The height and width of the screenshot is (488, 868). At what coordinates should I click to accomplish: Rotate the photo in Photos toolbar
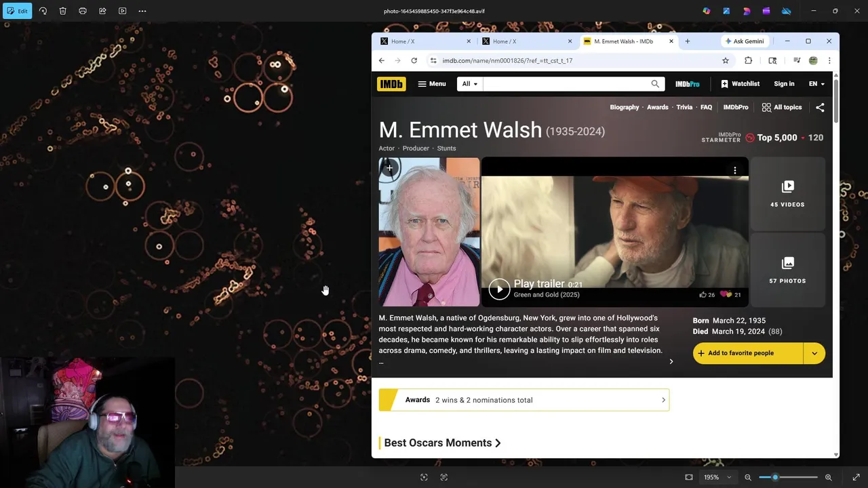pyautogui.click(x=43, y=11)
